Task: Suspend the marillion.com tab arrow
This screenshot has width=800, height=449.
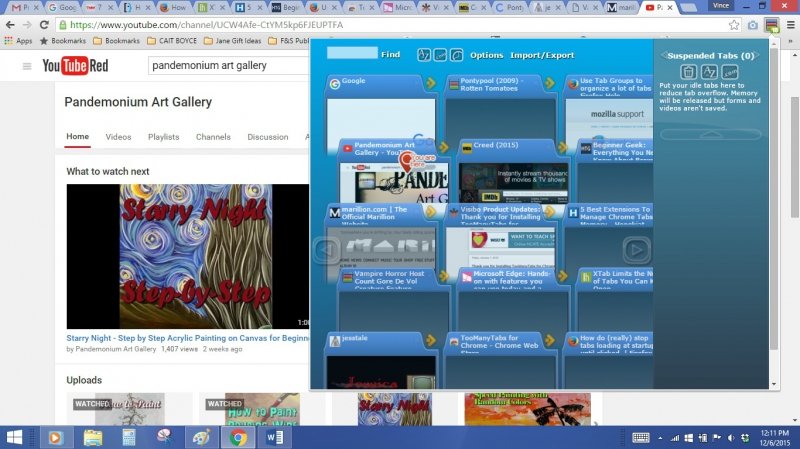Action: (431, 211)
